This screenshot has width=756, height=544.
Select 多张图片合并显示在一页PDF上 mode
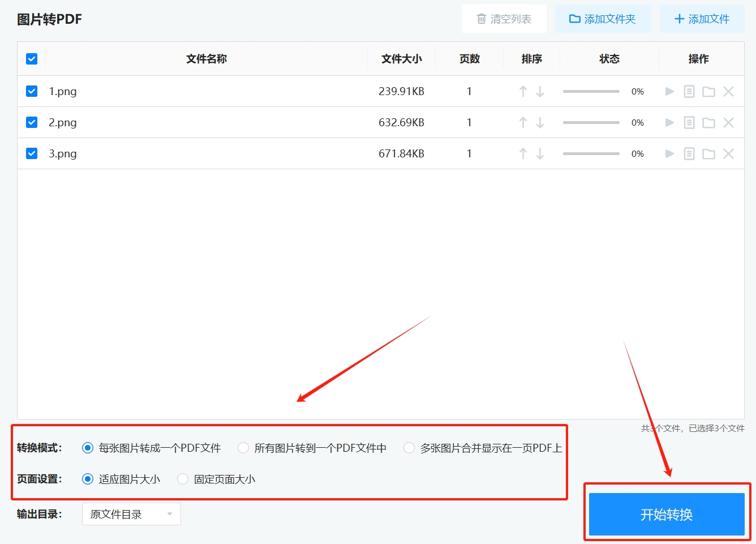tap(409, 447)
